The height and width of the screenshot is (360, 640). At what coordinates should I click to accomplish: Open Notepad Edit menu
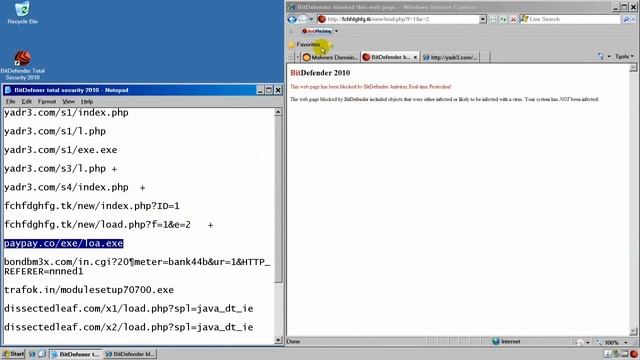pos(27,101)
